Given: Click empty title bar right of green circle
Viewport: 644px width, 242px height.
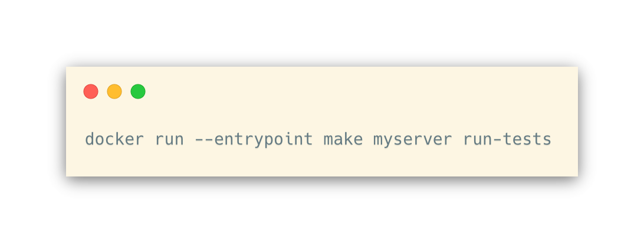Looking at the screenshot, I should 362,91.
